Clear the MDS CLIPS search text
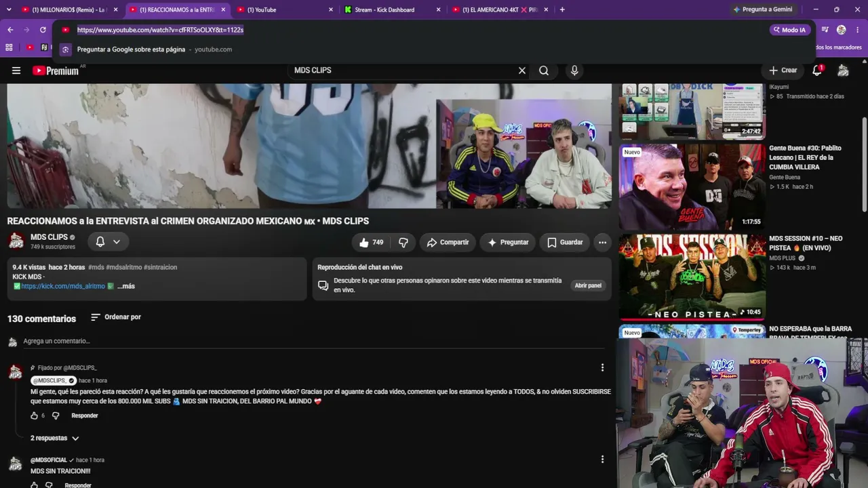This screenshot has width=868, height=488. pos(522,70)
